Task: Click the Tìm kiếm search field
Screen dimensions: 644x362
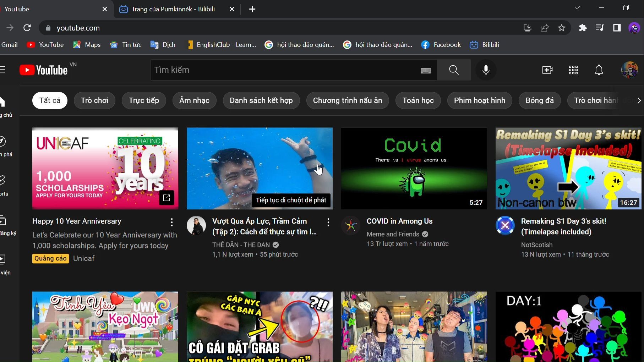Action: pyautogui.click(x=284, y=70)
